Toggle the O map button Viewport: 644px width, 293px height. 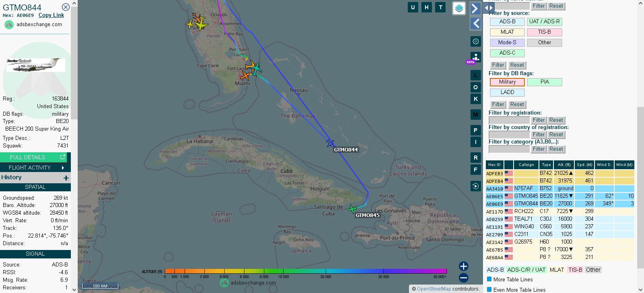coord(476,87)
